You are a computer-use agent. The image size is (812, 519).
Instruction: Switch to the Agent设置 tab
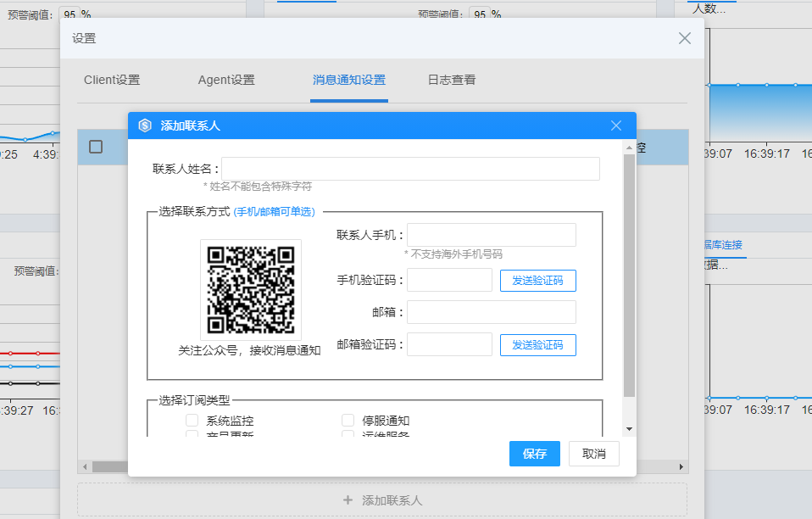(226, 81)
